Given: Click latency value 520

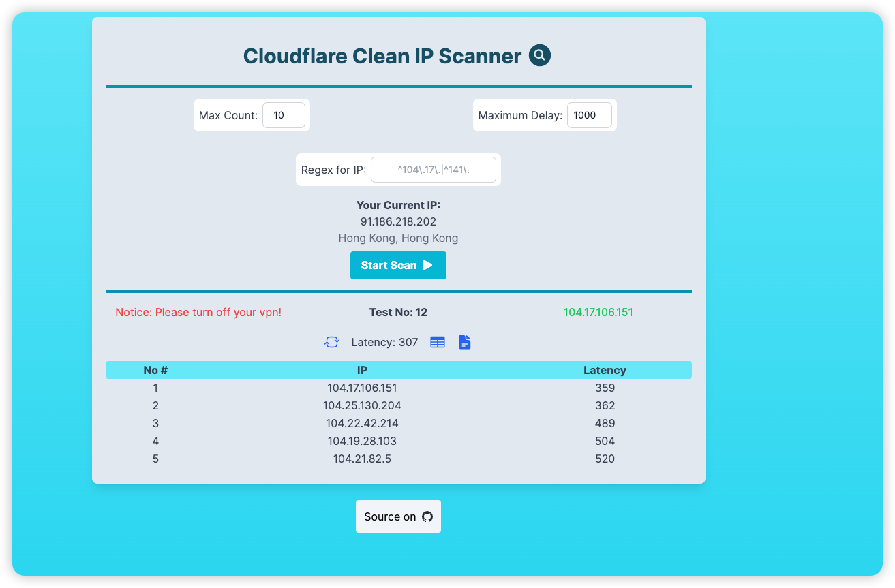Looking at the screenshot, I should (x=605, y=459).
